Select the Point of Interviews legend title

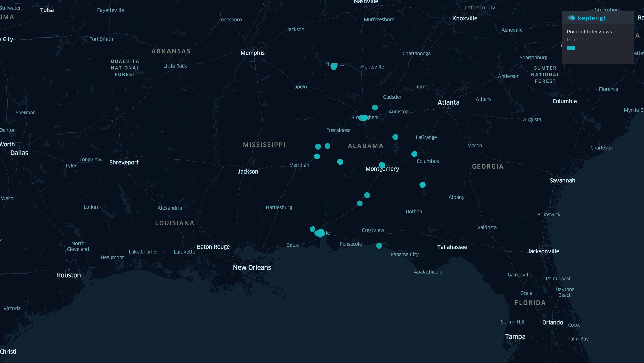click(x=589, y=31)
